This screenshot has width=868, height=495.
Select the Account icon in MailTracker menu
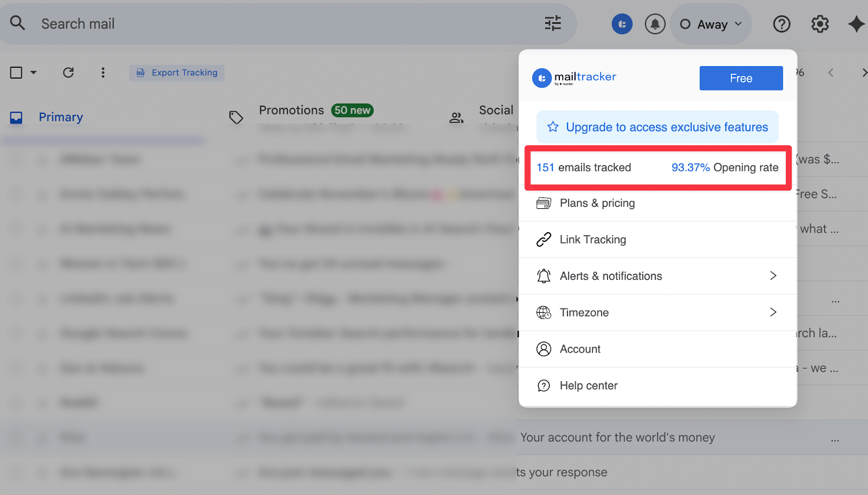pos(543,349)
